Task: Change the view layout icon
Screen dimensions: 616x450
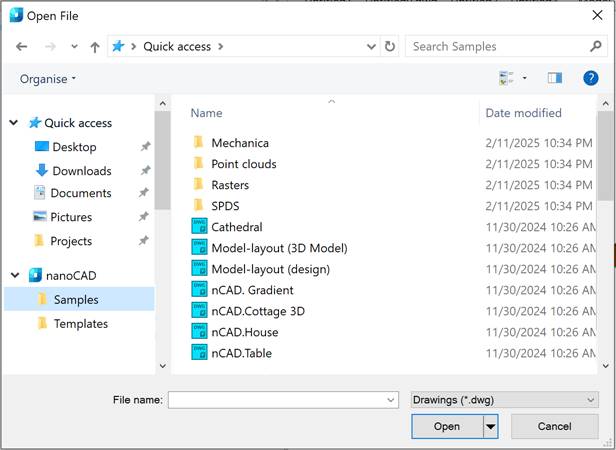Action: click(x=506, y=78)
